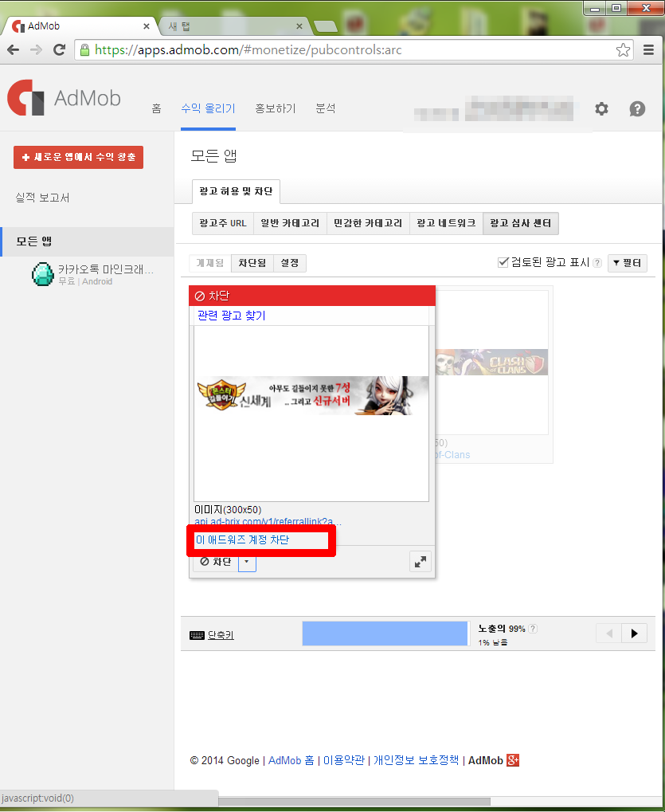Select the 게재됨 filter tab

tap(210, 263)
